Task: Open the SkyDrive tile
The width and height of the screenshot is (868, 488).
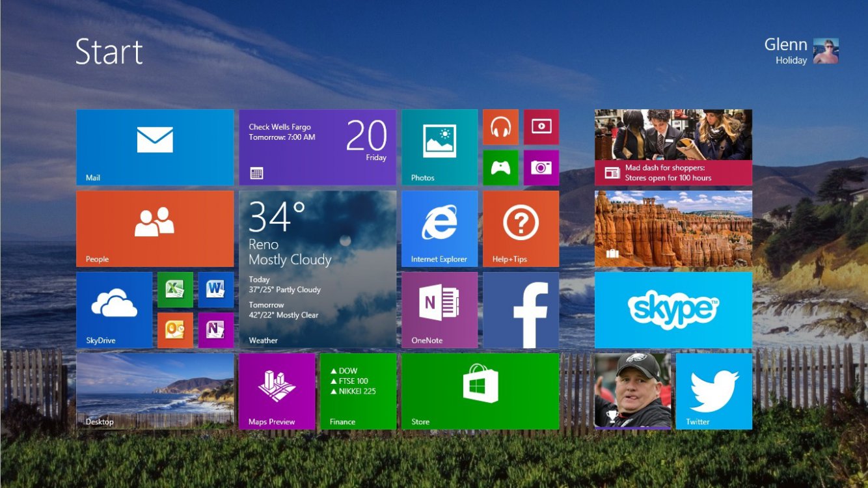Action: (114, 310)
